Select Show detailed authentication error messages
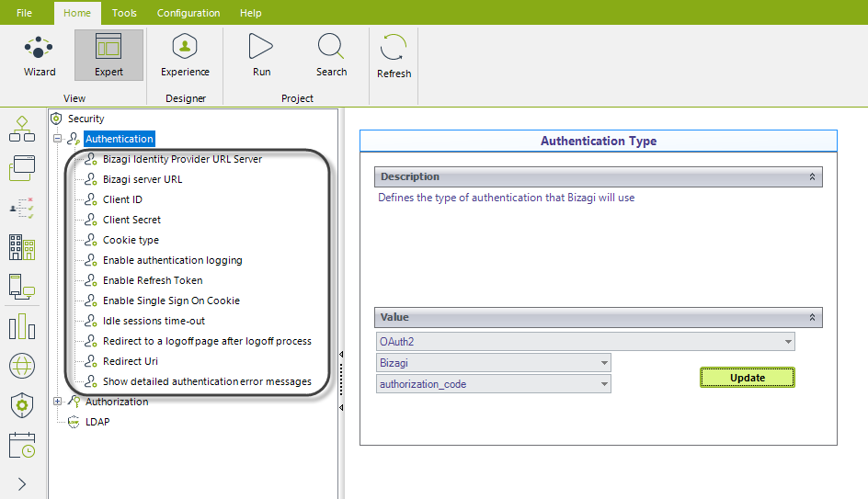This screenshot has height=499, width=868. [x=207, y=381]
